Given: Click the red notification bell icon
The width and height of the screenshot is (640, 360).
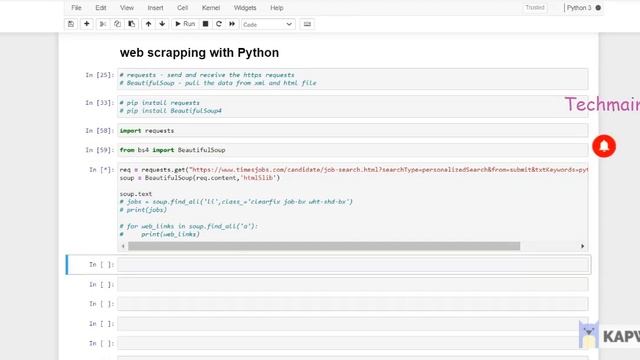Looking at the screenshot, I should click(x=604, y=146).
